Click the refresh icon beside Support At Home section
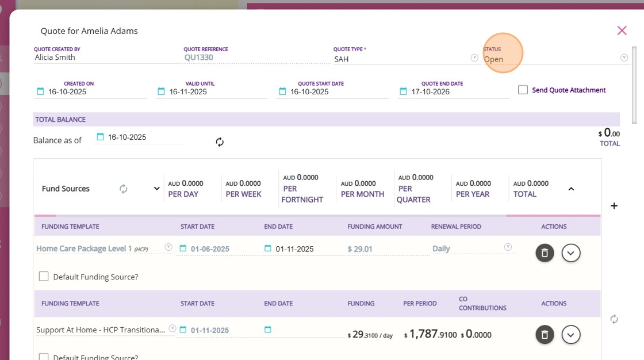Viewport: 644px width, 360px height. point(614,319)
